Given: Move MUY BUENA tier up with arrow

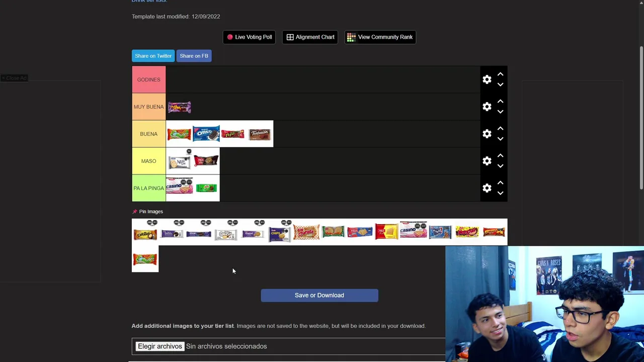Looking at the screenshot, I should click(500, 101).
